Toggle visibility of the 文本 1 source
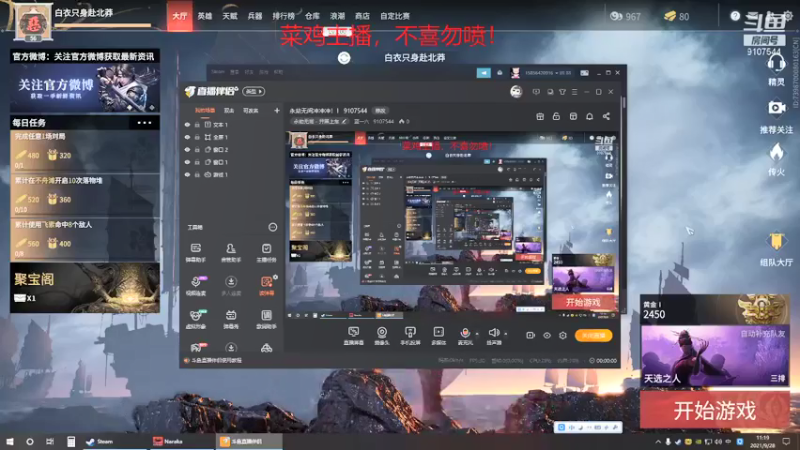 187,124
